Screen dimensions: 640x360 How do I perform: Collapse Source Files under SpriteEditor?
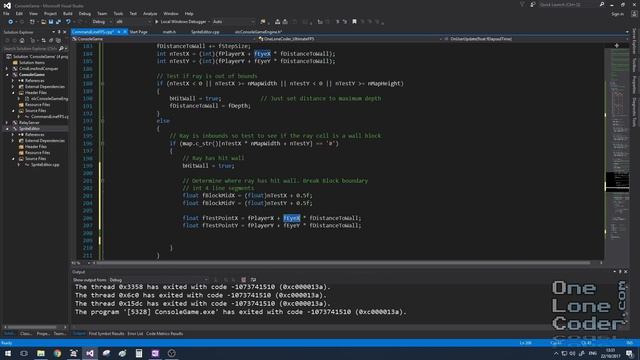[13, 158]
